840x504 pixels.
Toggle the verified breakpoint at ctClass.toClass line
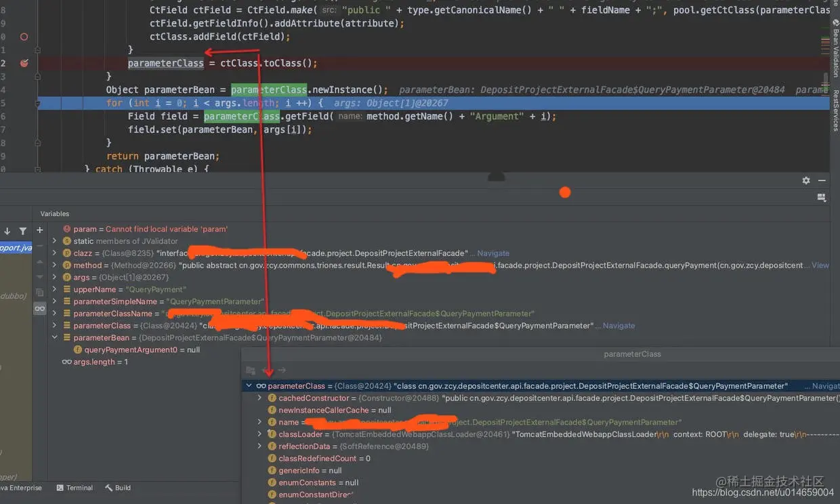tap(24, 63)
